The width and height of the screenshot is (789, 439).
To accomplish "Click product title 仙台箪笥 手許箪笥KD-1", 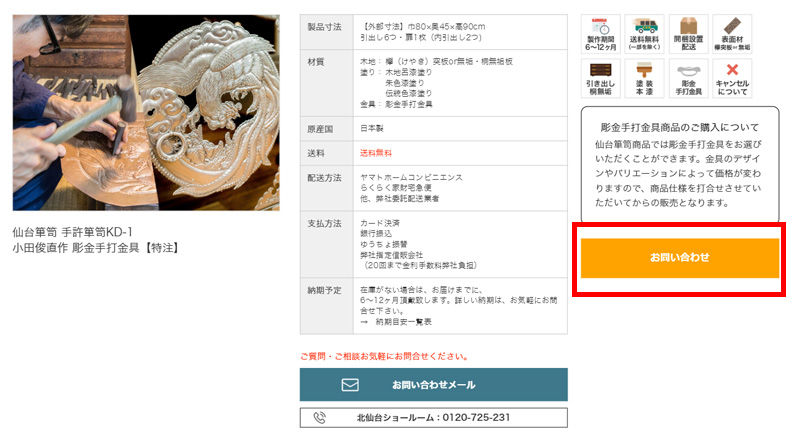I will pos(72,232).
